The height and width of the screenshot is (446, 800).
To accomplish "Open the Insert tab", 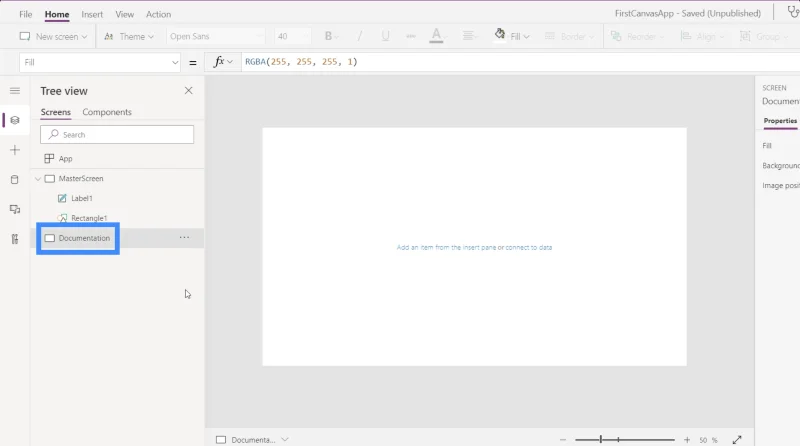I will [x=92, y=14].
